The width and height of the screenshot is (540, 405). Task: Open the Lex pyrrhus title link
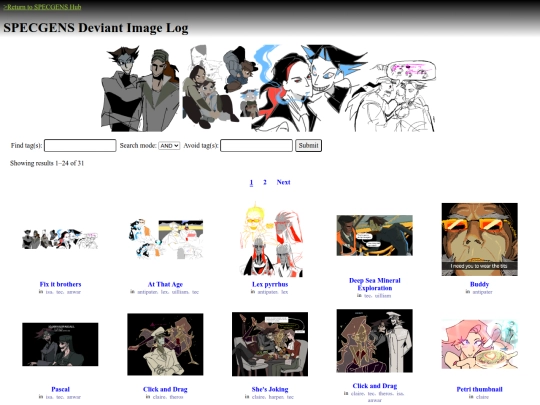tap(270, 284)
